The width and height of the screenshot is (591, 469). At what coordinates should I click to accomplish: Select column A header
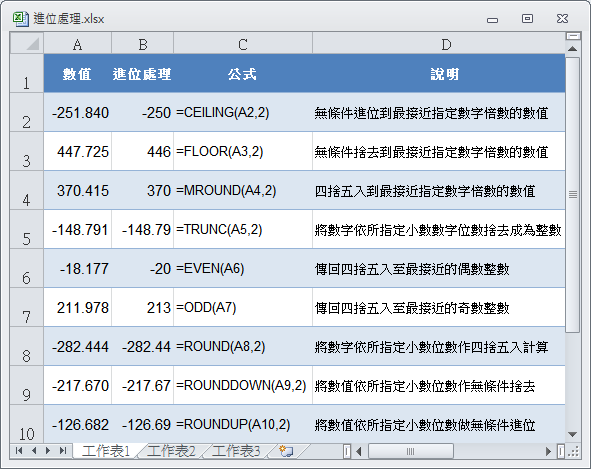point(77,43)
